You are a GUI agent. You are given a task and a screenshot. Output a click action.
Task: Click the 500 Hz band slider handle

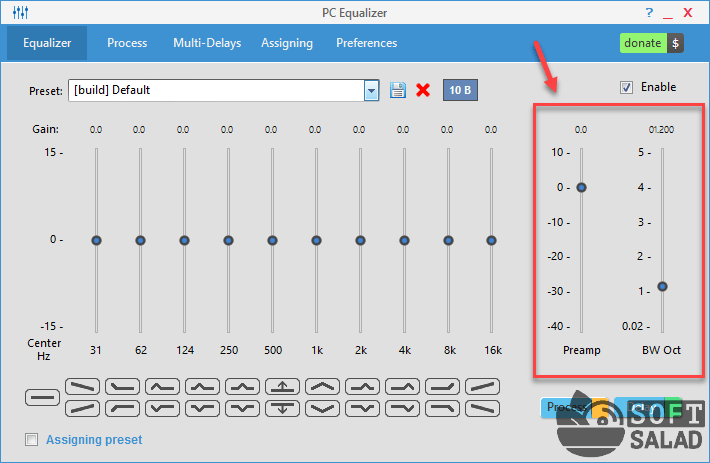[x=272, y=240]
